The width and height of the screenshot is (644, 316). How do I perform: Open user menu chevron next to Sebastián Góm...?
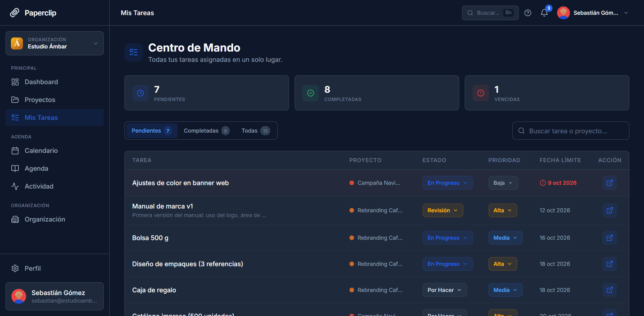pyautogui.click(x=626, y=13)
